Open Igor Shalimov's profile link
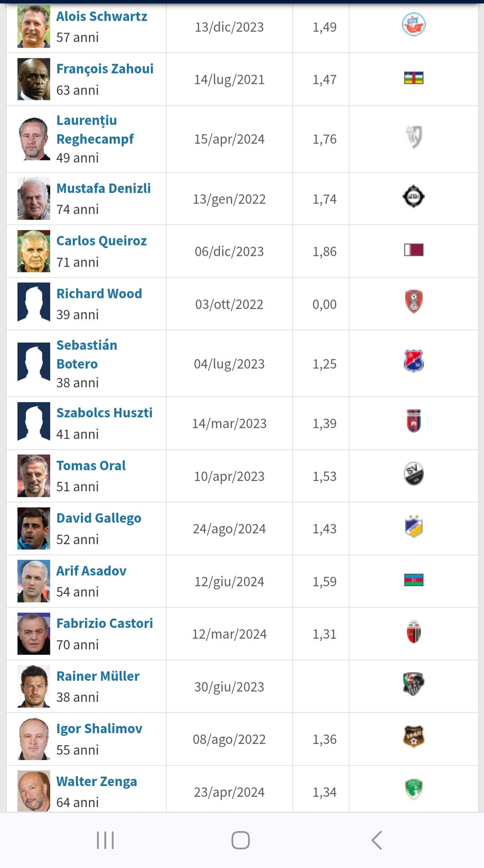 pyautogui.click(x=99, y=729)
